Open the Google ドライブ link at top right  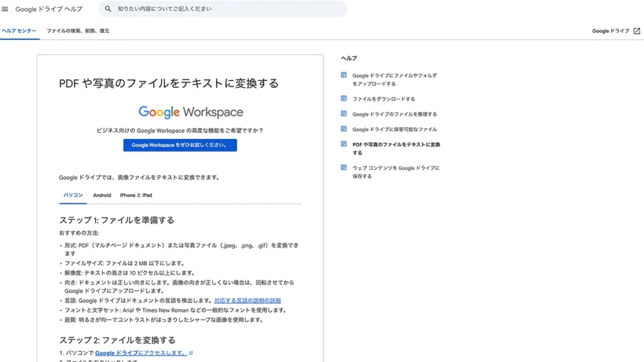(x=610, y=31)
